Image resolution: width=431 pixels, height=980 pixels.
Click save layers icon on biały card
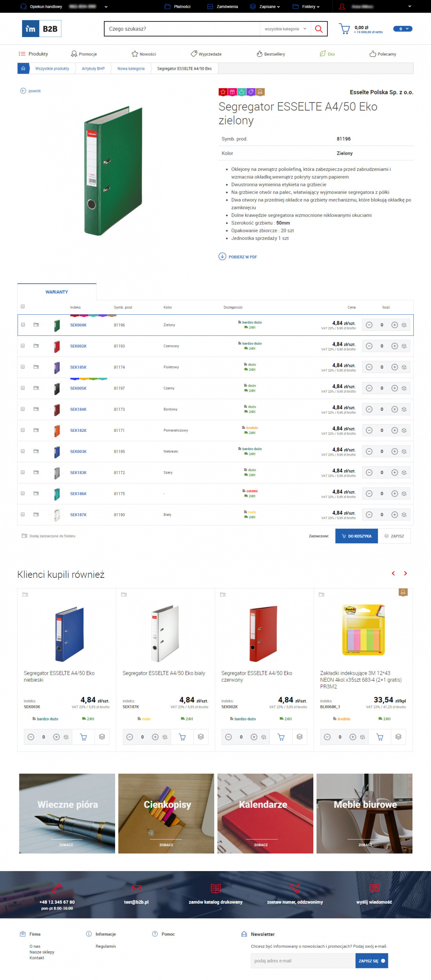pyautogui.click(x=201, y=737)
